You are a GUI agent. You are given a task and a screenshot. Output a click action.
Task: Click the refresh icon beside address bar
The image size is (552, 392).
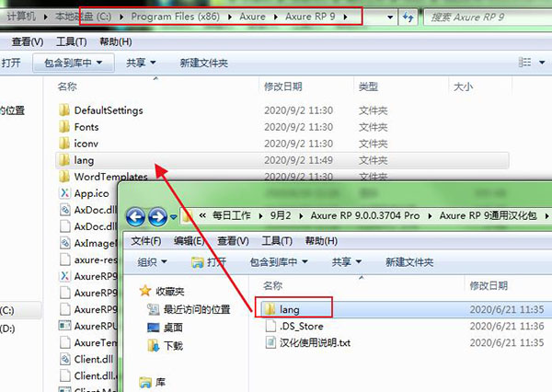[408, 17]
